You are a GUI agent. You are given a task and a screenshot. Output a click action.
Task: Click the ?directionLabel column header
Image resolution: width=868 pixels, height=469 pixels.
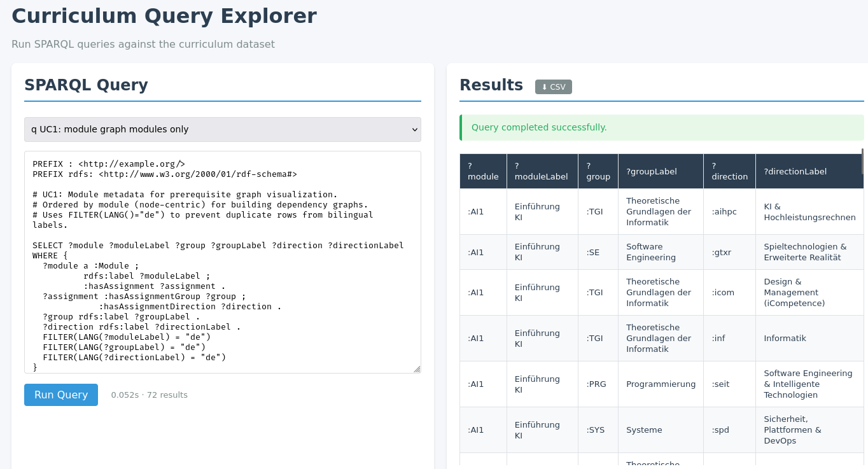pyautogui.click(x=809, y=171)
